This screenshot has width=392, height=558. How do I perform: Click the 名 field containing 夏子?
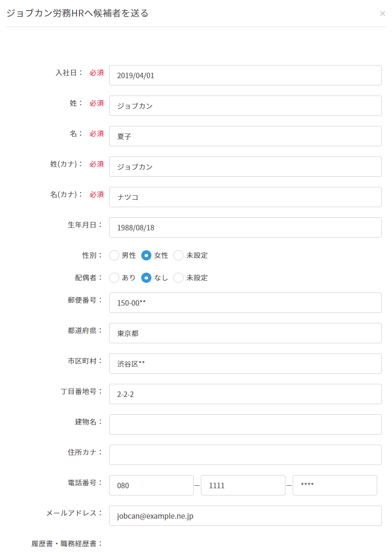click(245, 136)
